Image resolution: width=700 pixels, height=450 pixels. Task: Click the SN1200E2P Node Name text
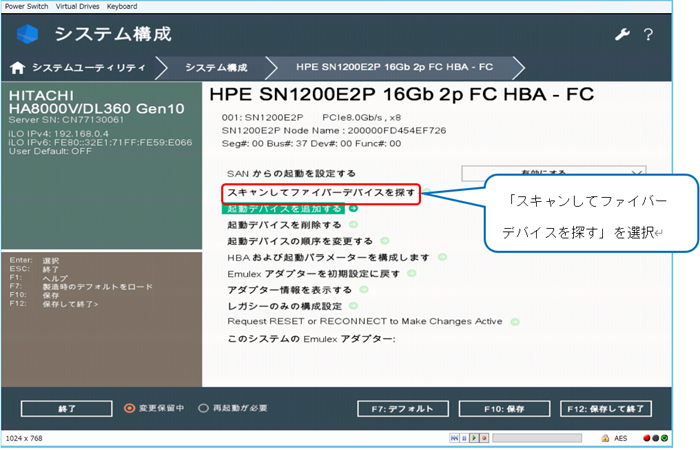point(334,130)
